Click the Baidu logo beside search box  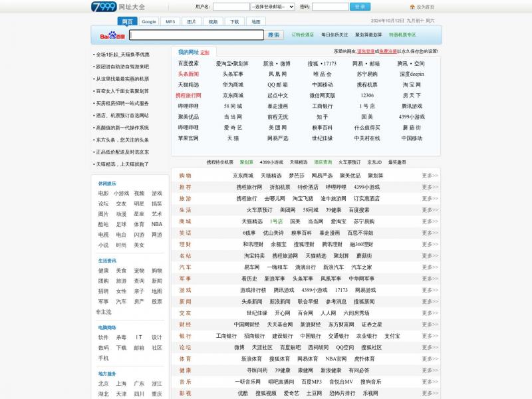click(112, 35)
